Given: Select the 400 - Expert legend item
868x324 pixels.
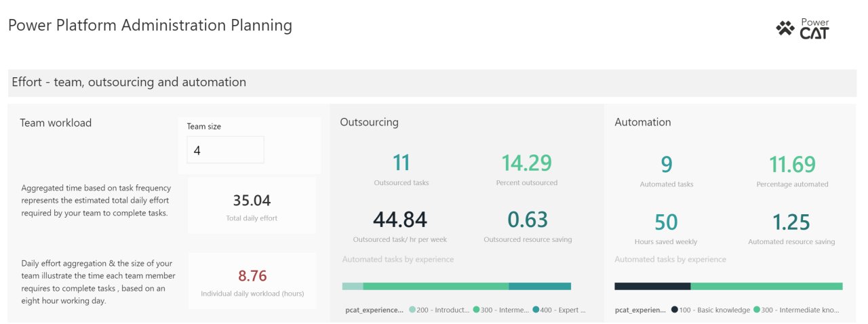Looking at the screenshot, I should [559, 310].
